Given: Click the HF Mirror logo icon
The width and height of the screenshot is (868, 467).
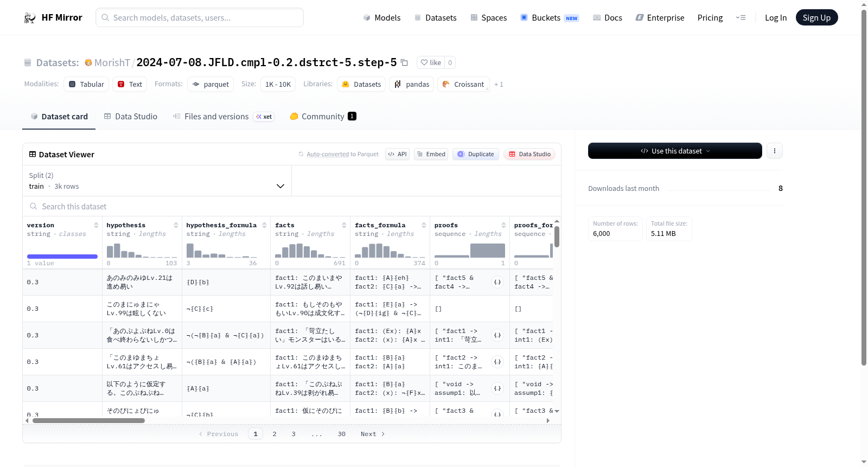Looking at the screenshot, I should pos(30,17).
